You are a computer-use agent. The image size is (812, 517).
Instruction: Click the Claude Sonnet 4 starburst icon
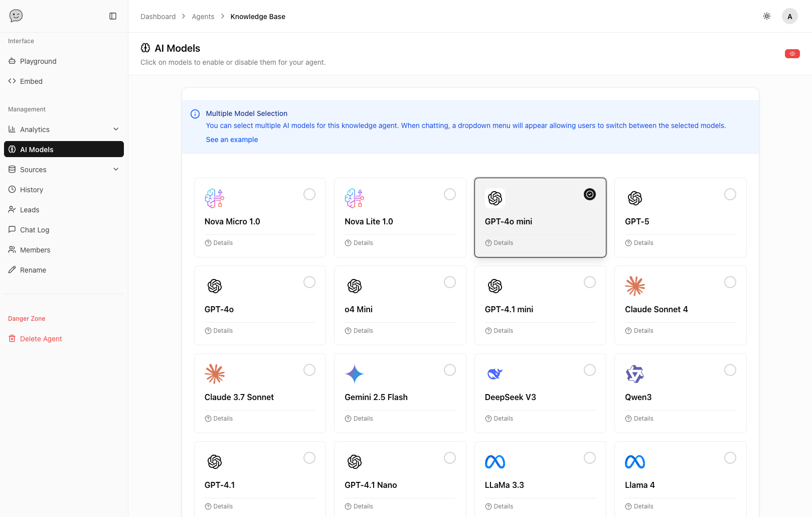coord(635,286)
